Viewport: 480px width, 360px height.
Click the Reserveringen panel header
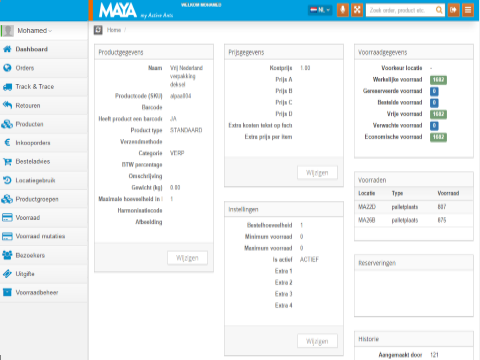414,263
